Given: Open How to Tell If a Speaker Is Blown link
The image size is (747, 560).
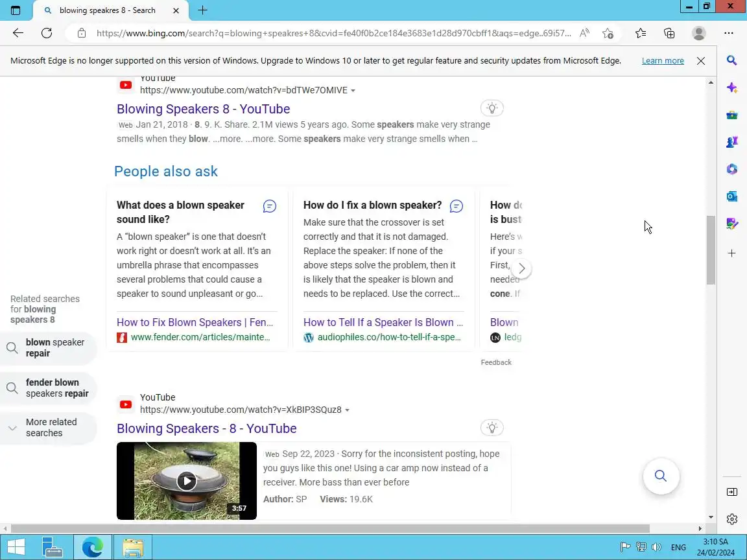Looking at the screenshot, I should coord(383,322).
